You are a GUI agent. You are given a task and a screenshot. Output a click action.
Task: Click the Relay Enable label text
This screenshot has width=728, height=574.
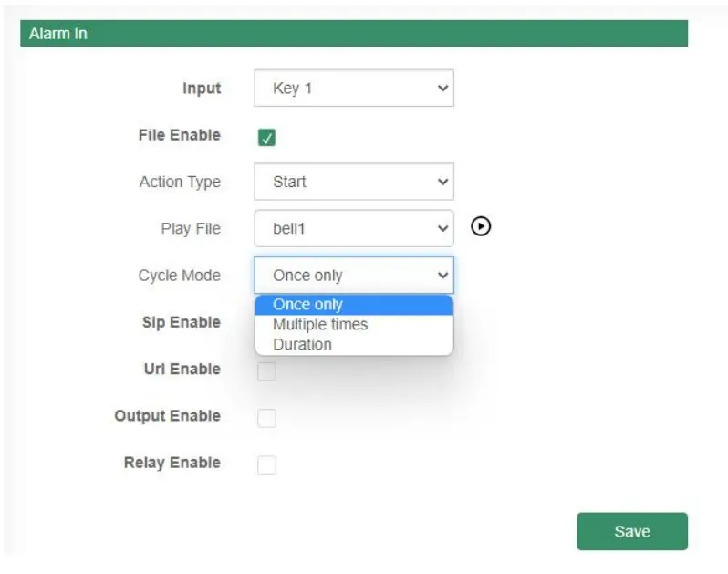coord(172,463)
